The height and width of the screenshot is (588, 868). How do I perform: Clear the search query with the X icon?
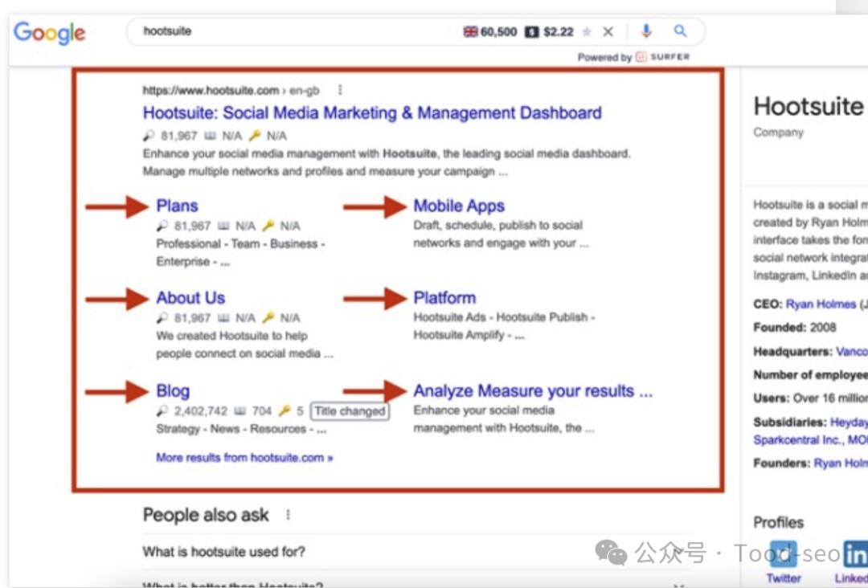pos(608,31)
